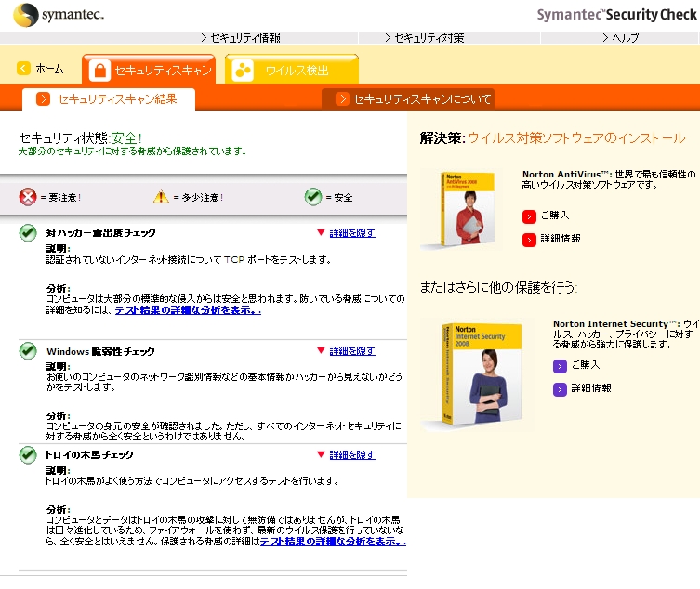Open the セキュリティスキャンについて sub-tab
This screenshot has height=589, width=700.
[x=408, y=99]
